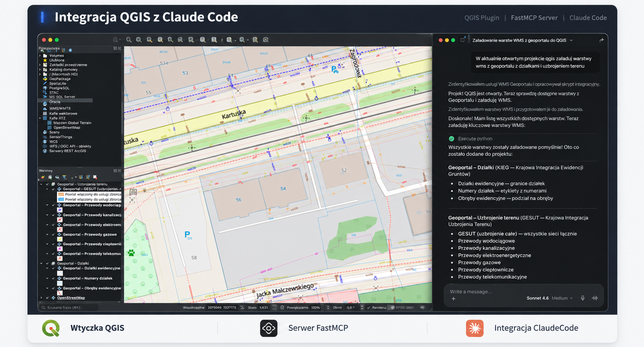Image resolution: width=644 pixels, height=347 pixels.
Task: Expand Zakładki przestrzenne tree node
Action: click(40, 65)
